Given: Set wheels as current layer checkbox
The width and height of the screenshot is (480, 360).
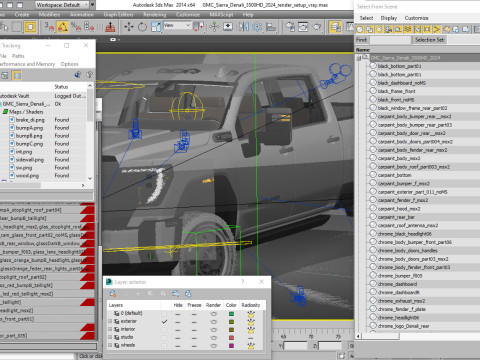Looking at the screenshot, I should click(x=164, y=345).
